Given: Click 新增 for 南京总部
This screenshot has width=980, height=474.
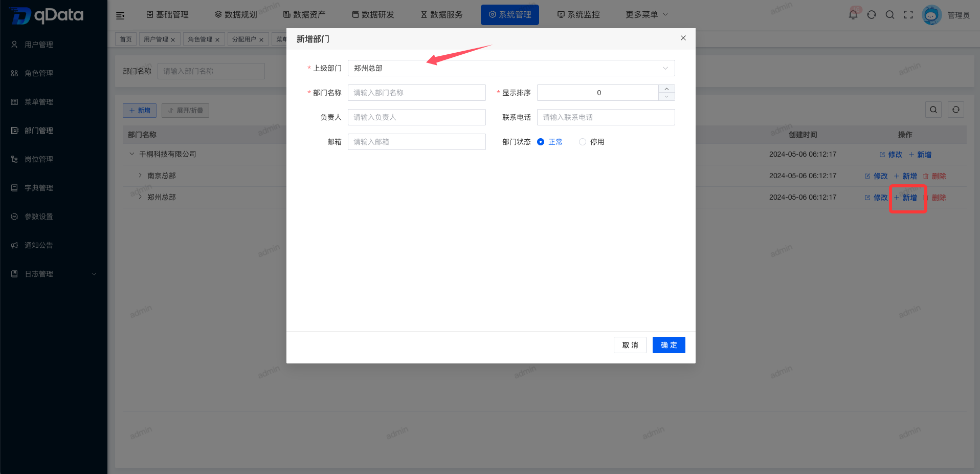Looking at the screenshot, I should pyautogui.click(x=905, y=176).
